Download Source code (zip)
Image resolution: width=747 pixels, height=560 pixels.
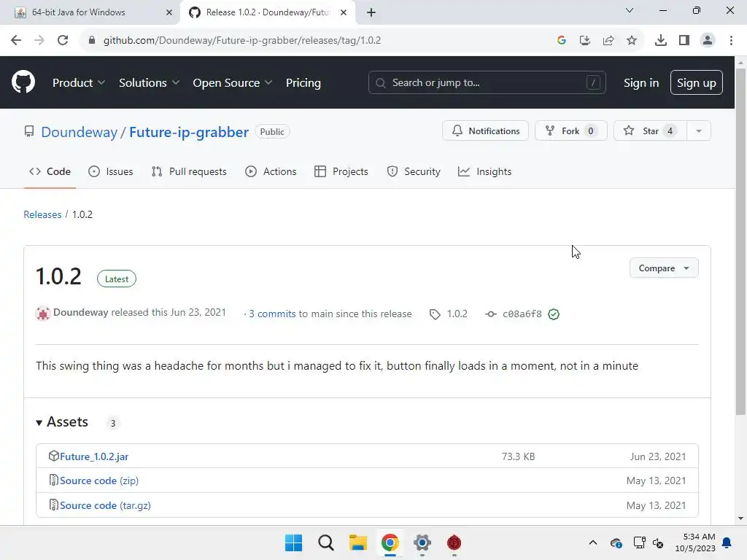pos(99,481)
